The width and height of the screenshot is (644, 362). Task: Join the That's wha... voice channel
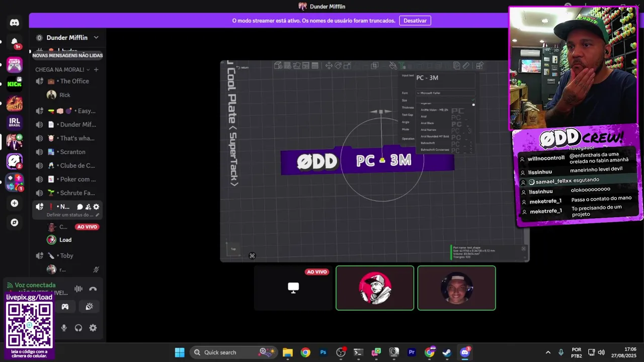(67, 138)
